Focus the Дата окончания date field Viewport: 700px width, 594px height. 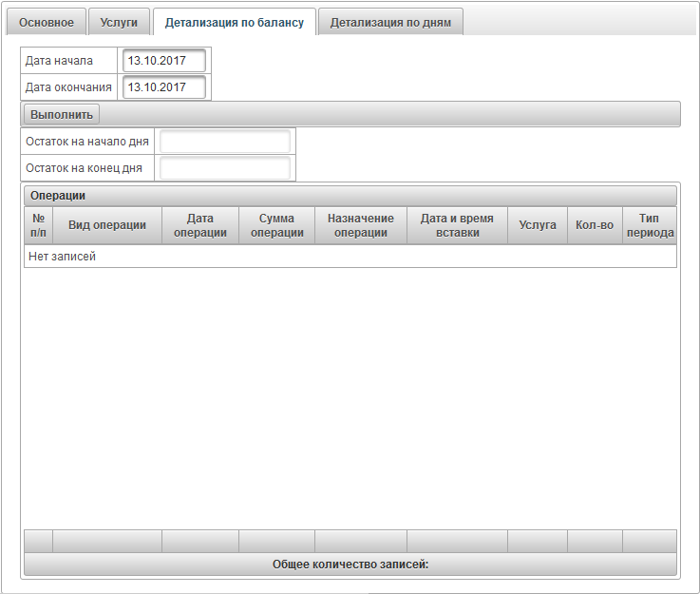pyautogui.click(x=163, y=87)
